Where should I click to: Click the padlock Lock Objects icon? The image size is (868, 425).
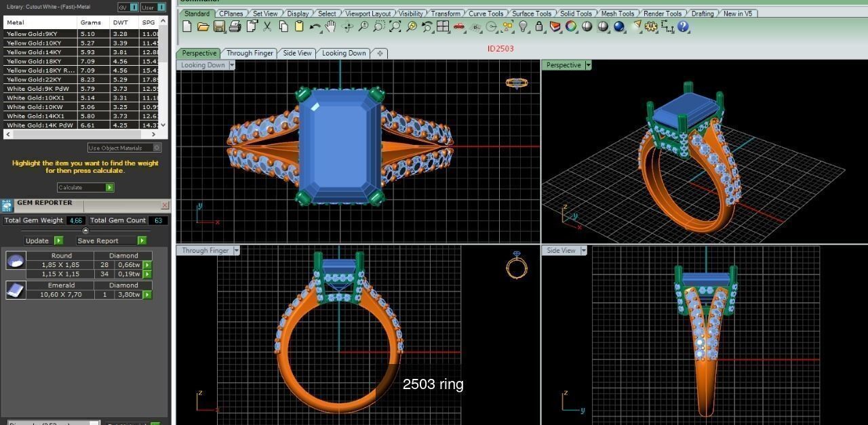539,26
